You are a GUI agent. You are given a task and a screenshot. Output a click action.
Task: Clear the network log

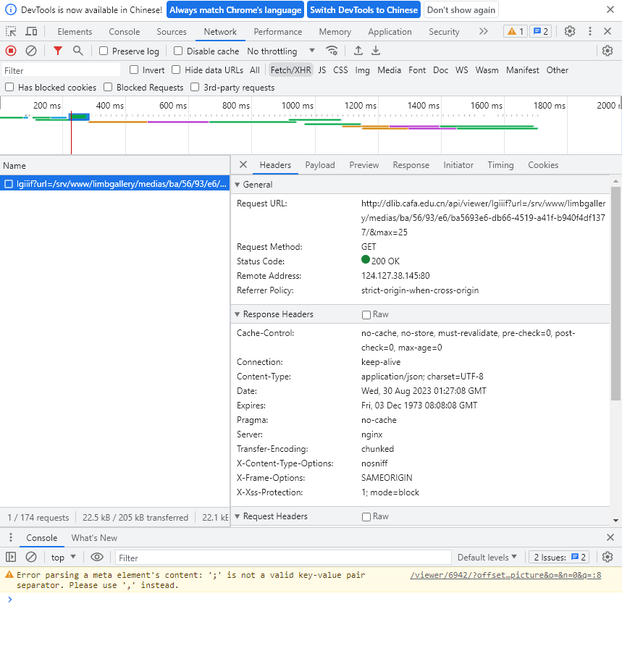(31, 51)
